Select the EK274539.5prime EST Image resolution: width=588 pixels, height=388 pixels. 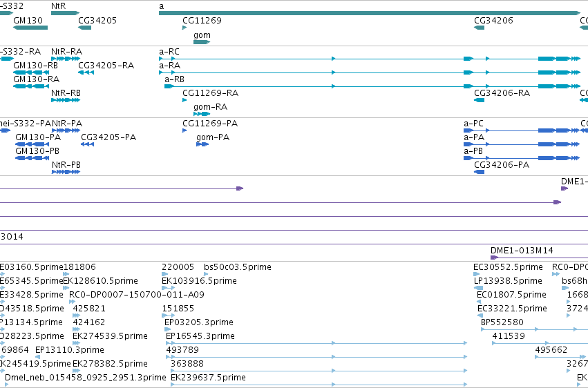(77, 343)
